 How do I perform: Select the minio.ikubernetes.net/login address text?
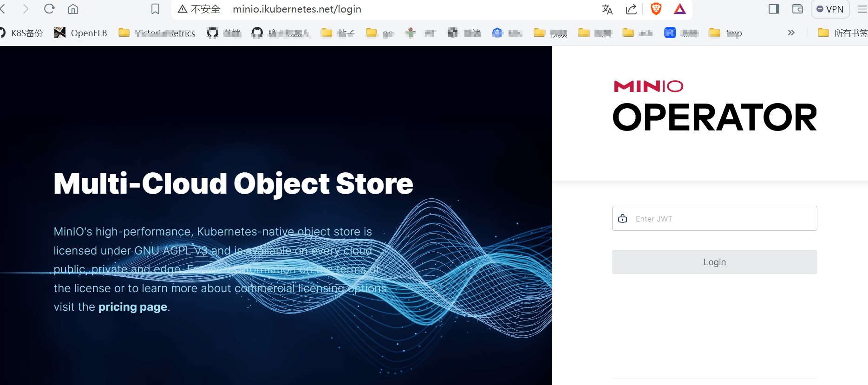coord(297,9)
